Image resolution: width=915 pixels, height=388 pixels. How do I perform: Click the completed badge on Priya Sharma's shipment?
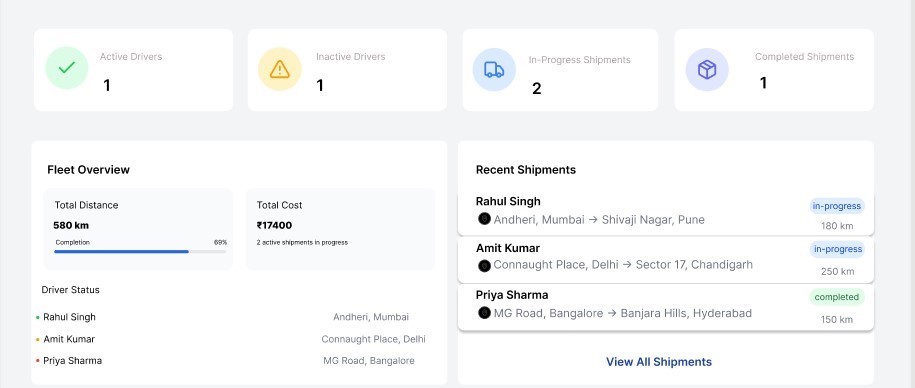click(x=837, y=297)
